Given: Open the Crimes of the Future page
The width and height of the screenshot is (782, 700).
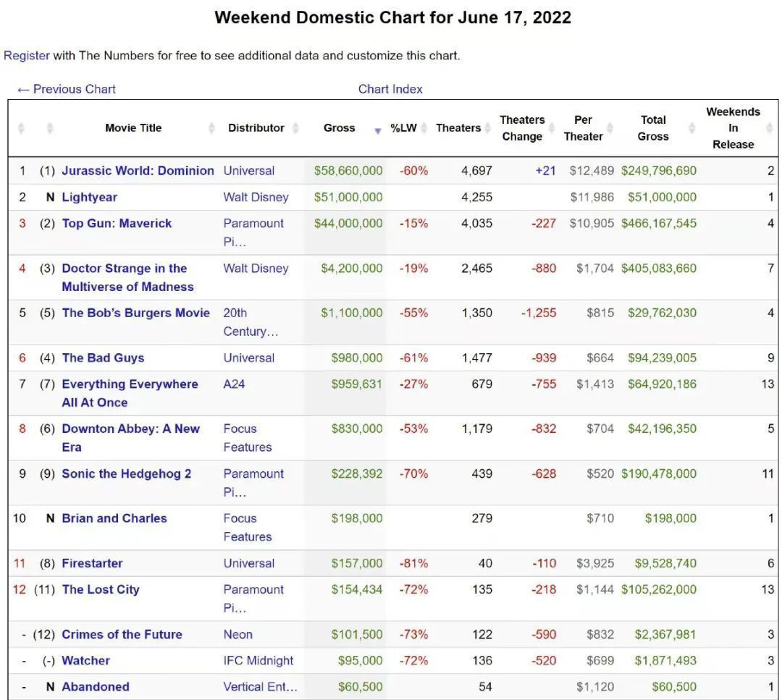Looking at the screenshot, I should click(x=122, y=634).
